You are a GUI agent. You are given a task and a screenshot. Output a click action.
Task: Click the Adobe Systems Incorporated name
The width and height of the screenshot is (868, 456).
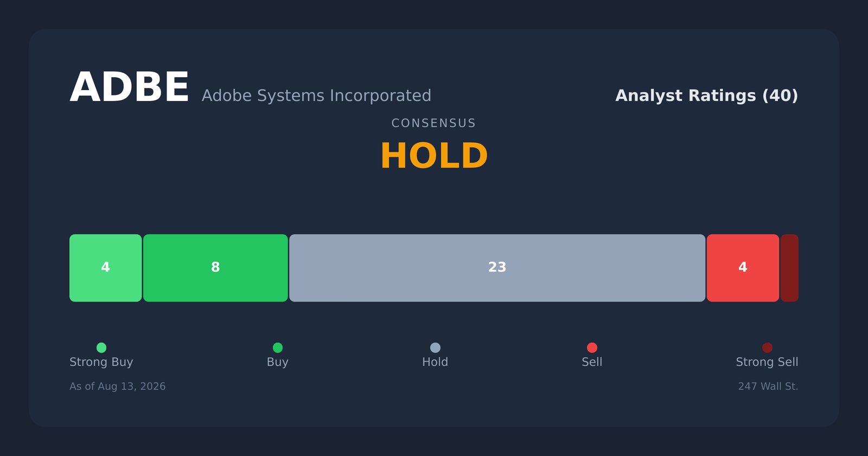(x=316, y=96)
